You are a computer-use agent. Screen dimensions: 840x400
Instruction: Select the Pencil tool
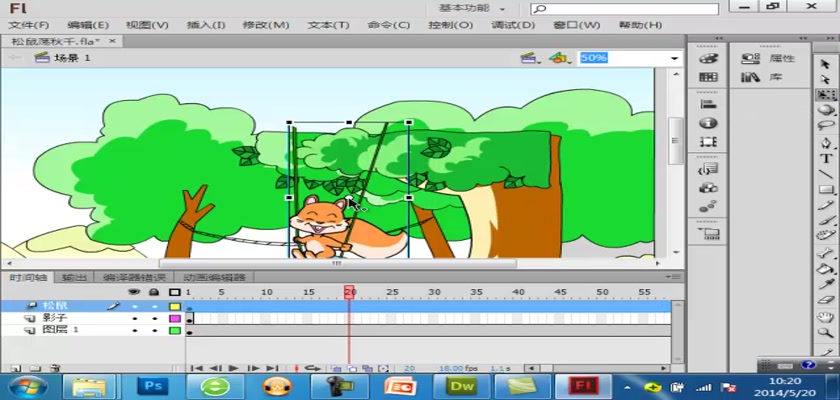826,206
